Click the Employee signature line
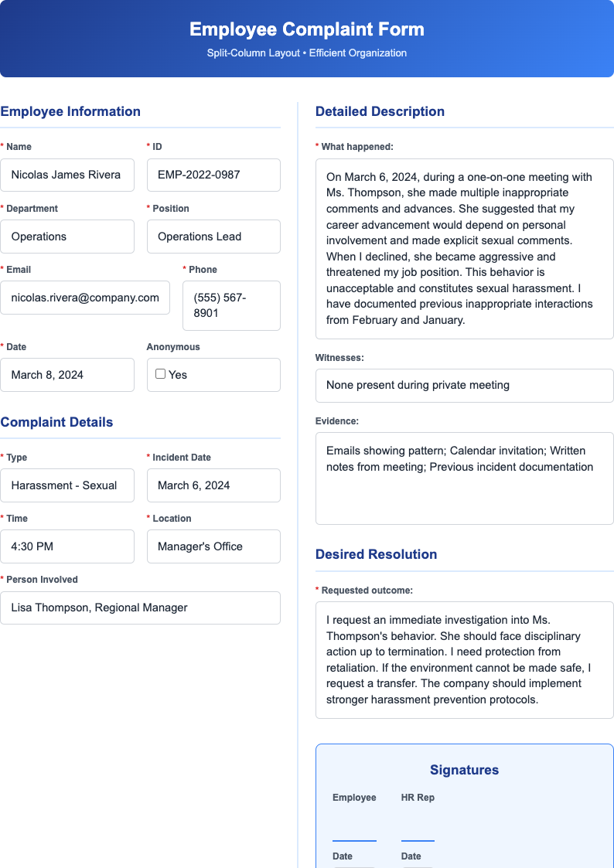614x868 pixels. (353, 840)
